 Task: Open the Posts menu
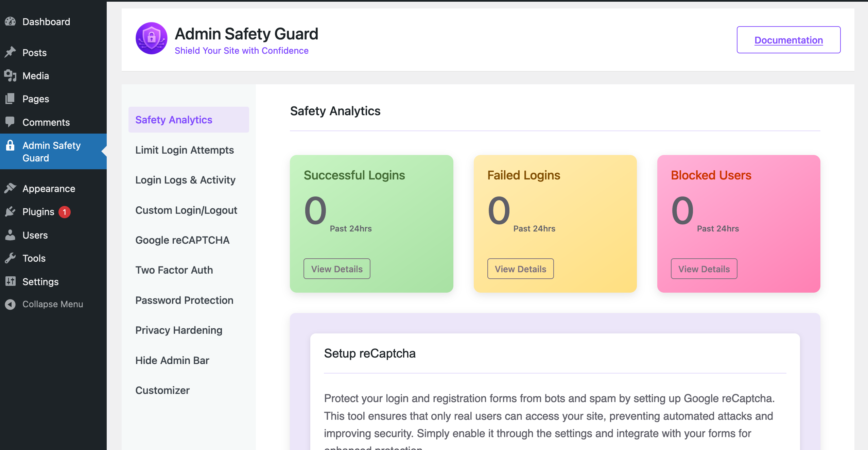[x=53, y=52]
